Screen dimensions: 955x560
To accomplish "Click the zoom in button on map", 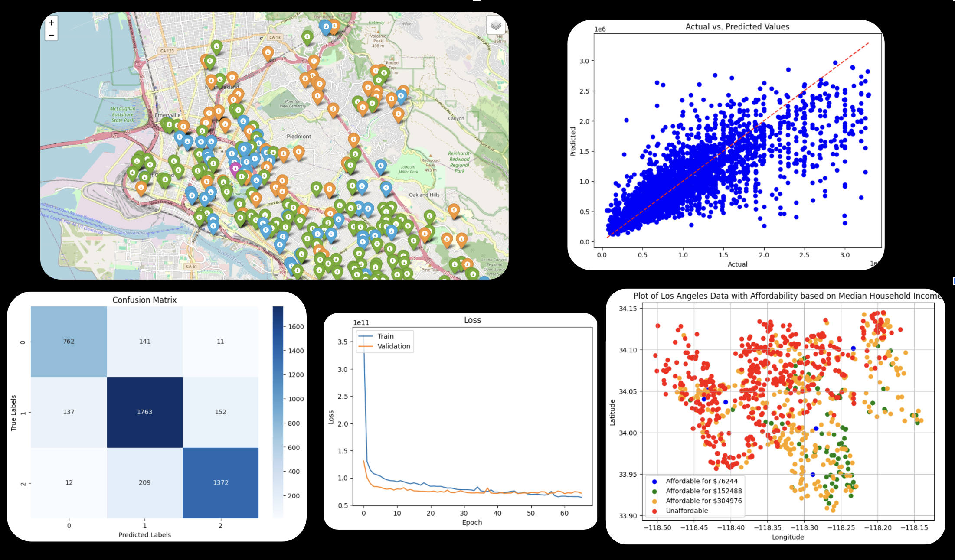I will click(52, 25).
